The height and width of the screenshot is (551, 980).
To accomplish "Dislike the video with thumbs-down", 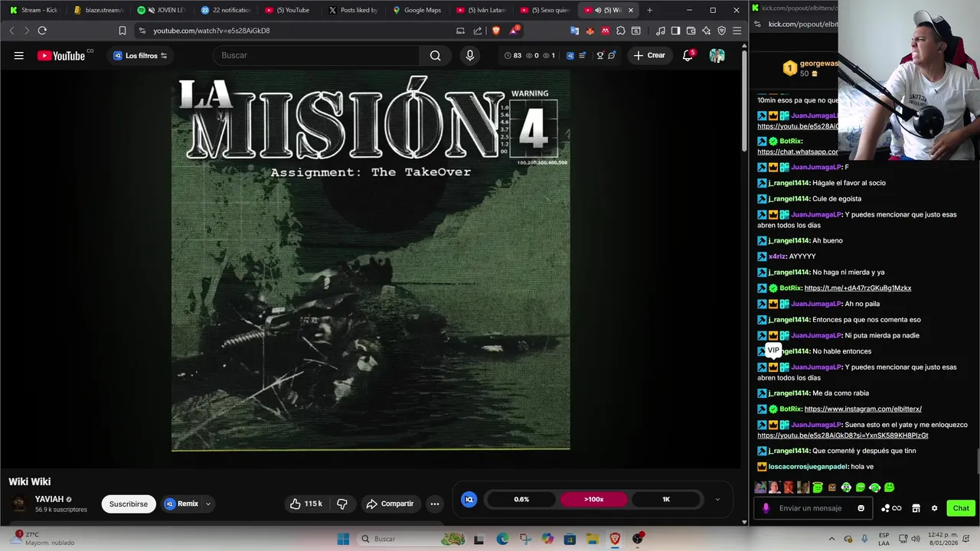I will tap(342, 504).
